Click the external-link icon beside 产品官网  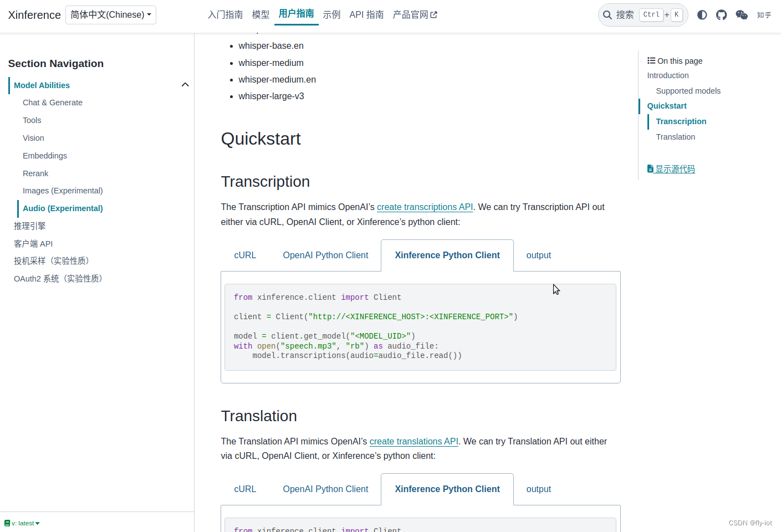(434, 14)
